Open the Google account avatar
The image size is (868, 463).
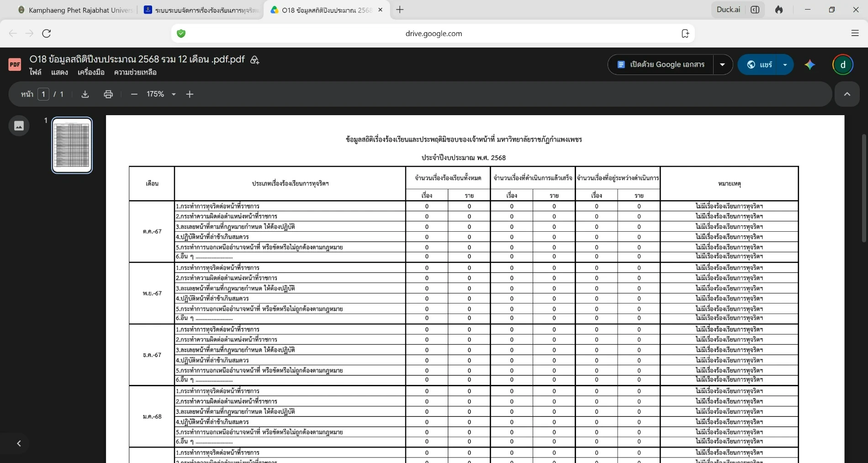843,64
